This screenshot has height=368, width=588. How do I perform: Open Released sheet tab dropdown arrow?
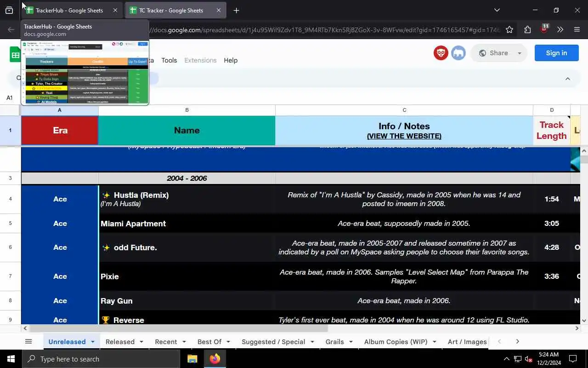[x=141, y=342]
